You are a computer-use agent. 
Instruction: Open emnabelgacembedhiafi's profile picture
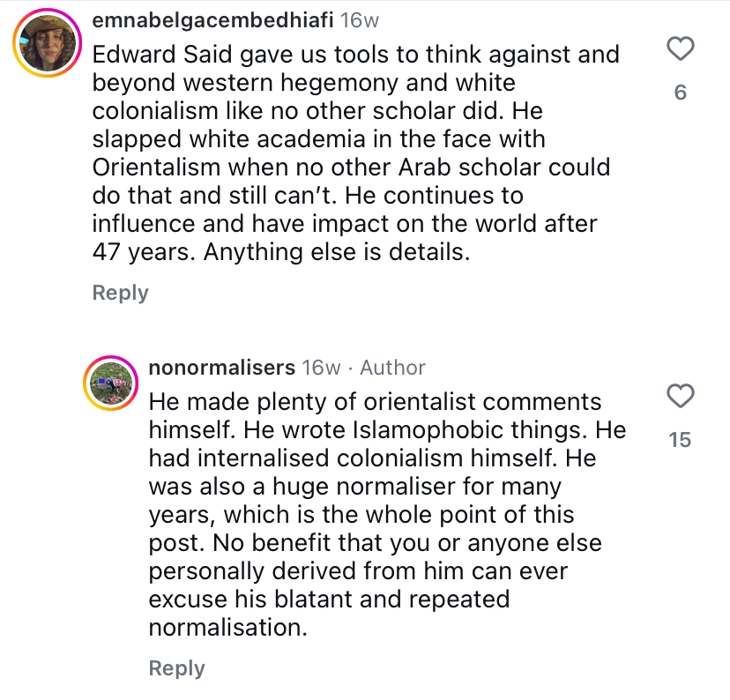pyautogui.click(x=46, y=44)
